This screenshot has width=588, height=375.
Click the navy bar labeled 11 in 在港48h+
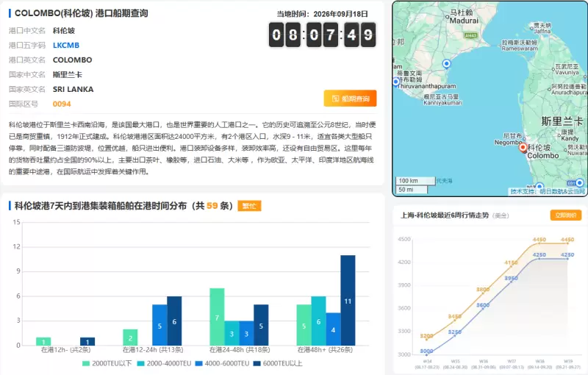click(x=348, y=301)
